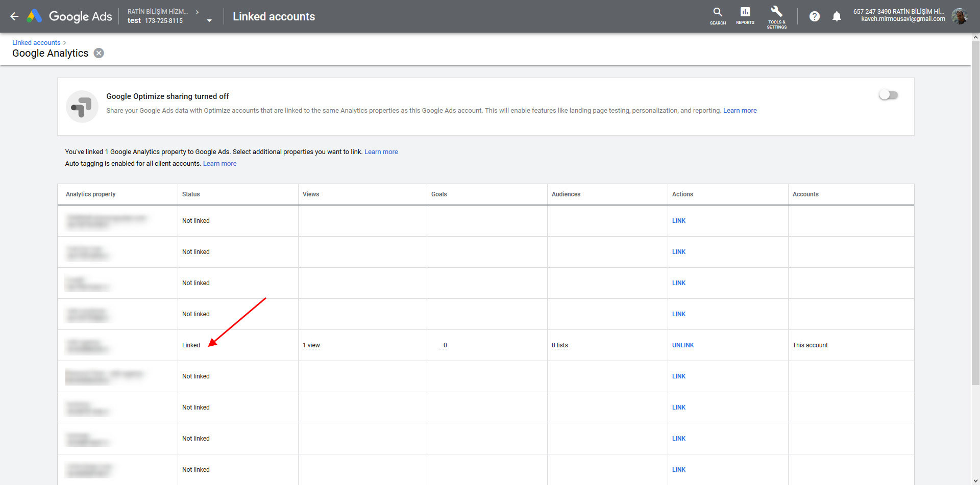Click LINK in the seventh table row
The width and height of the screenshot is (980, 485).
click(x=678, y=407)
